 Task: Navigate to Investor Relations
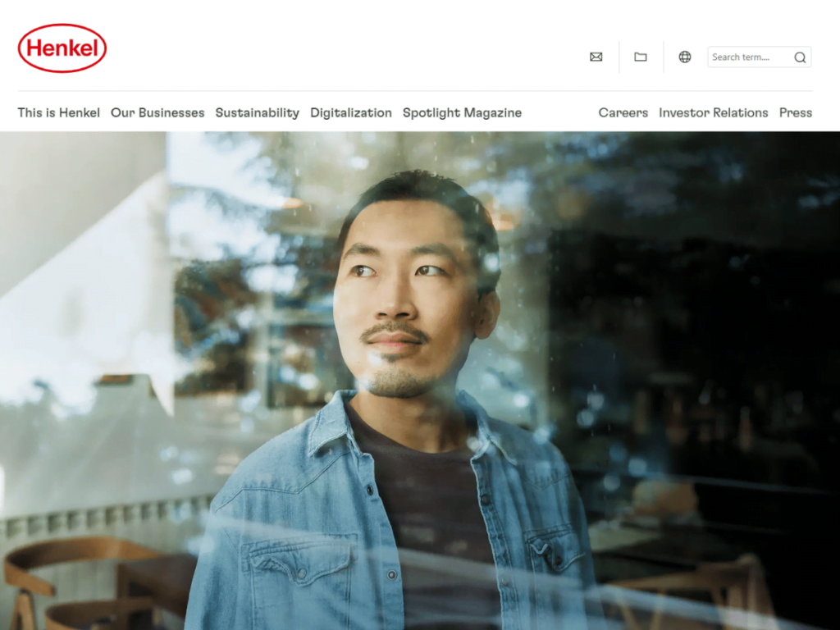713,112
